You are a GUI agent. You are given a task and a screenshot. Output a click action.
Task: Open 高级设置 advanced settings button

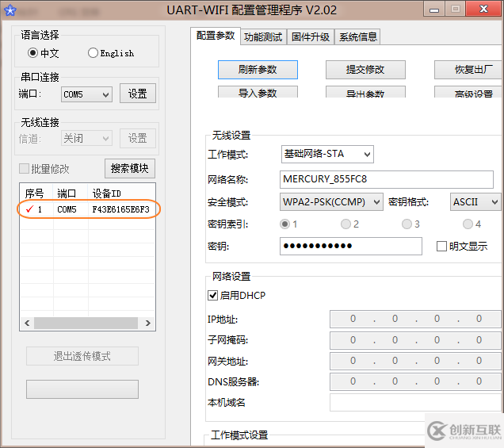pos(469,92)
